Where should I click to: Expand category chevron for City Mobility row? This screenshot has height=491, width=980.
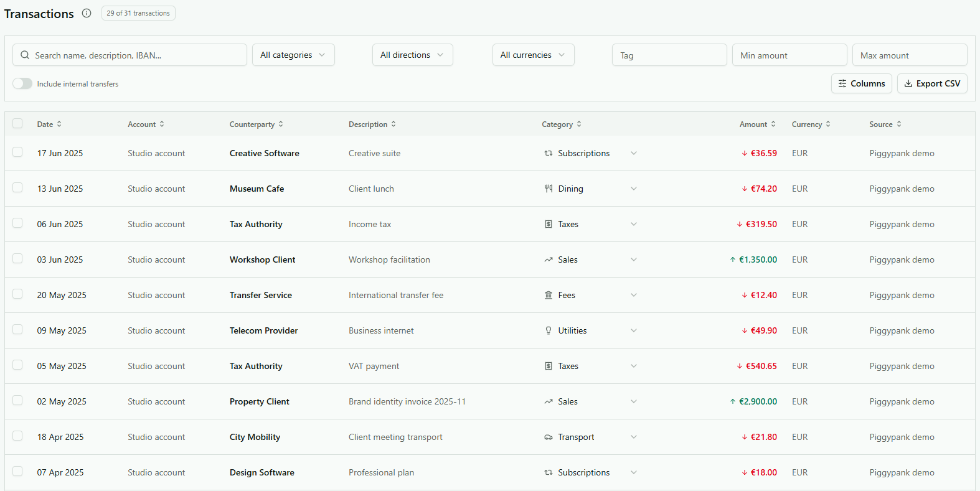pos(634,437)
